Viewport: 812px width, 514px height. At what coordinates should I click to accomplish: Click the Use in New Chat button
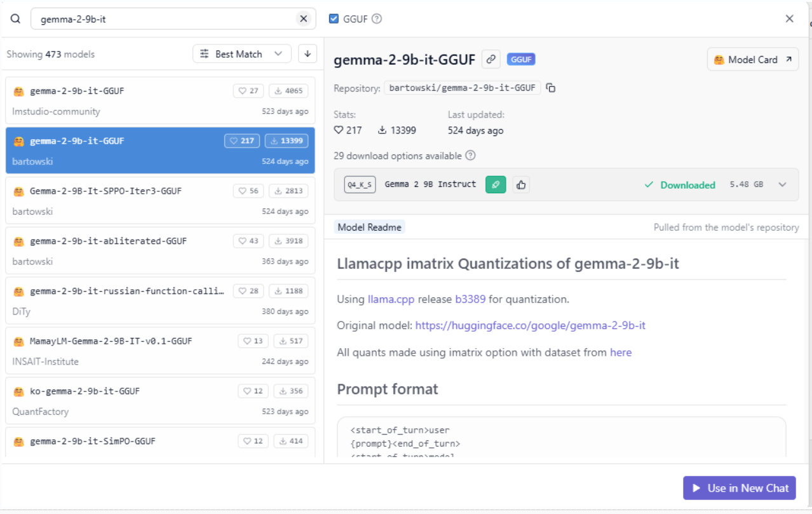[740, 488]
